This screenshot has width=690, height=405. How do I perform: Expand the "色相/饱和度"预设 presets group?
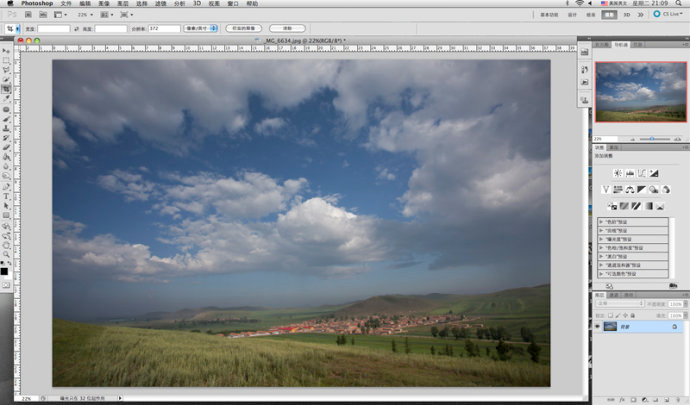click(601, 248)
